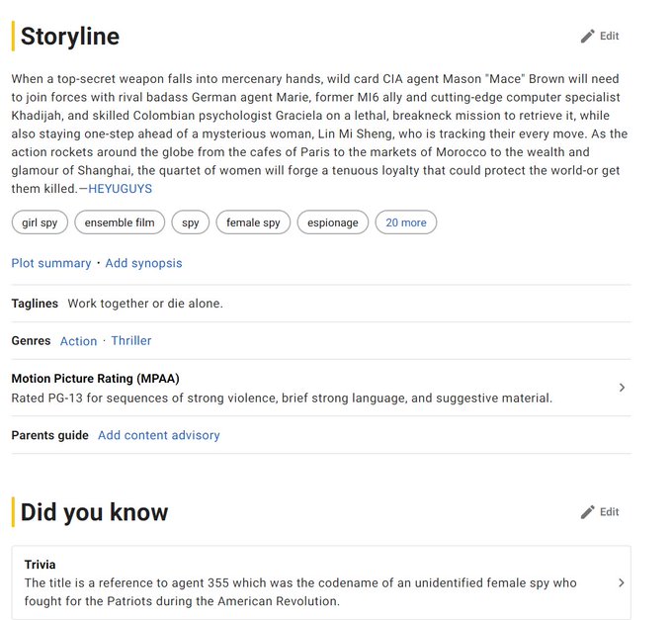Select the girl spy keyword chip
Viewport: 672px width, 620px height.
pyautogui.click(x=40, y=222)
